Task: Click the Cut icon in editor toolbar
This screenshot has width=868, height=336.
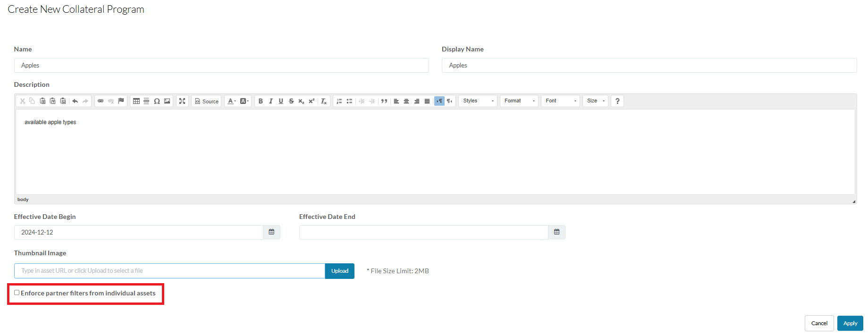Action: (x=22, y=101)
